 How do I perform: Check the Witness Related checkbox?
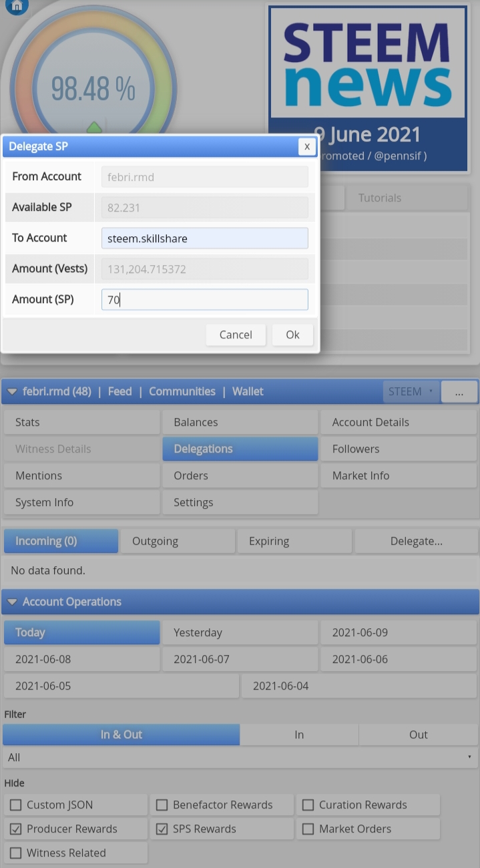16,853
